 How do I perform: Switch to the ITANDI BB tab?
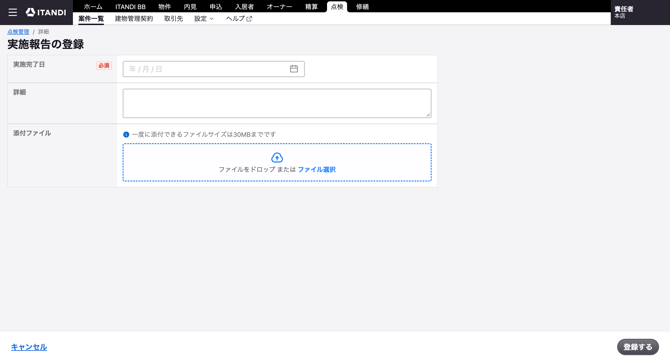130,7
